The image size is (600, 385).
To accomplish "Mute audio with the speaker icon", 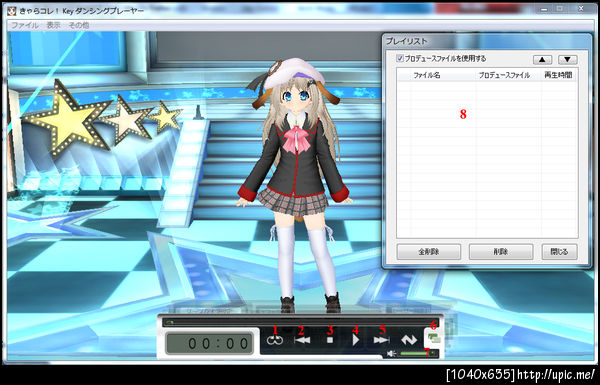I will (x=391, y=354).
